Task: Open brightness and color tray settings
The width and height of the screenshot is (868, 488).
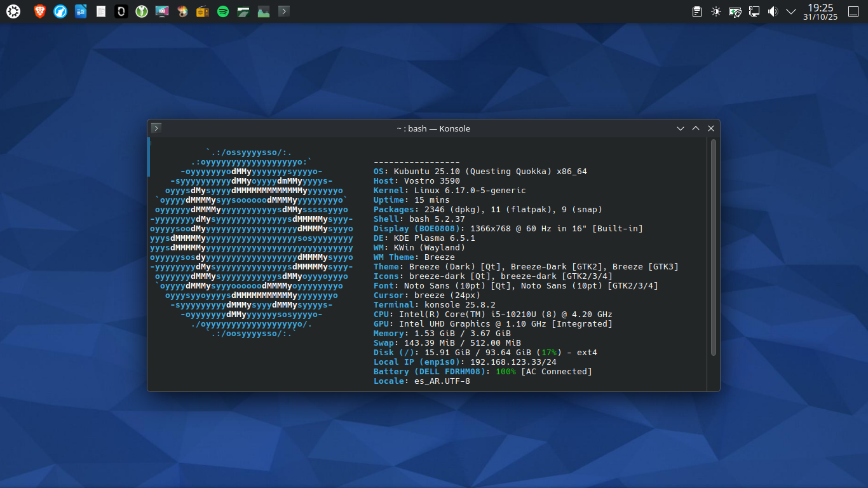Action: coord(716,11)
